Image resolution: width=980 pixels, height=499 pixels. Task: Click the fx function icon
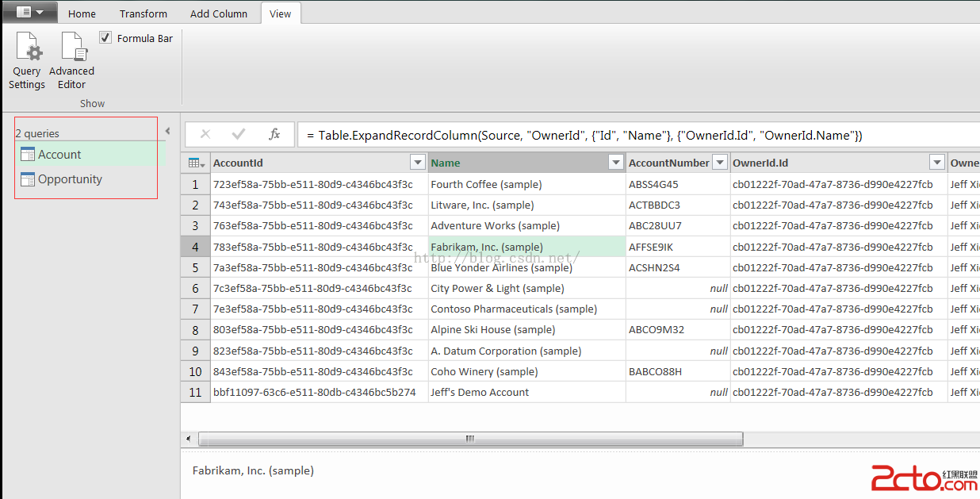tap(274, 134)
